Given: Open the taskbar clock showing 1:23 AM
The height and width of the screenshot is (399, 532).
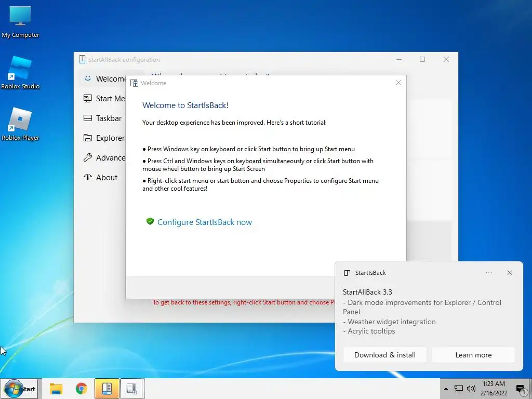Looking at the screenshot, I should pyautogui.click(x=494, y=389).
